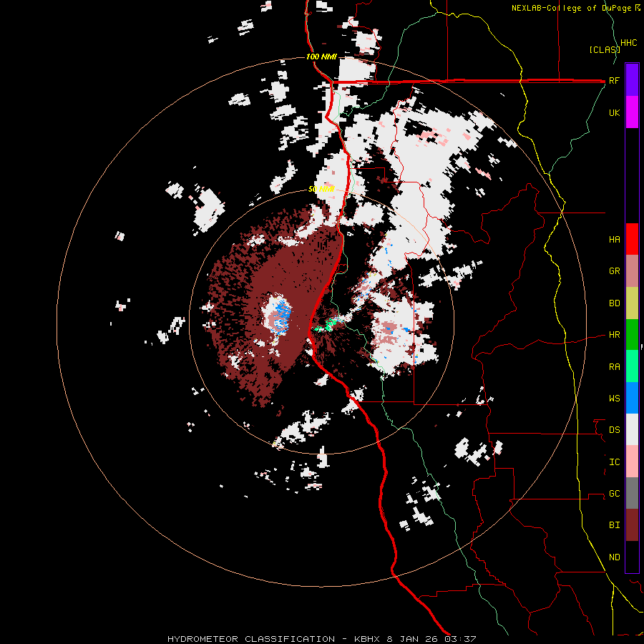Click the HR legend label
Screen dimensions: 644x644
(x=614, y=335)
